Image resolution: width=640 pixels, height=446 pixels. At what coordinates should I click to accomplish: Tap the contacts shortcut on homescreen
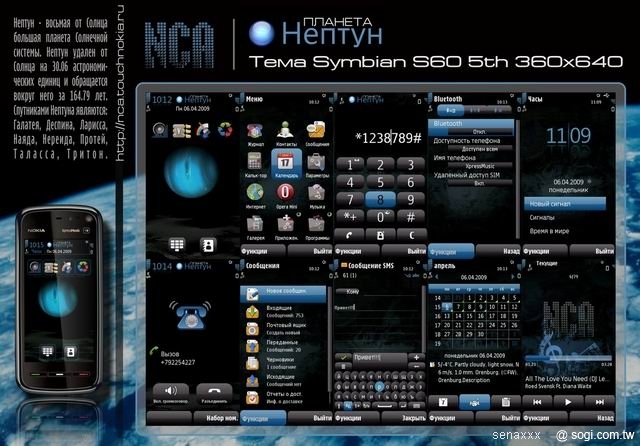[x=207, y=243]
